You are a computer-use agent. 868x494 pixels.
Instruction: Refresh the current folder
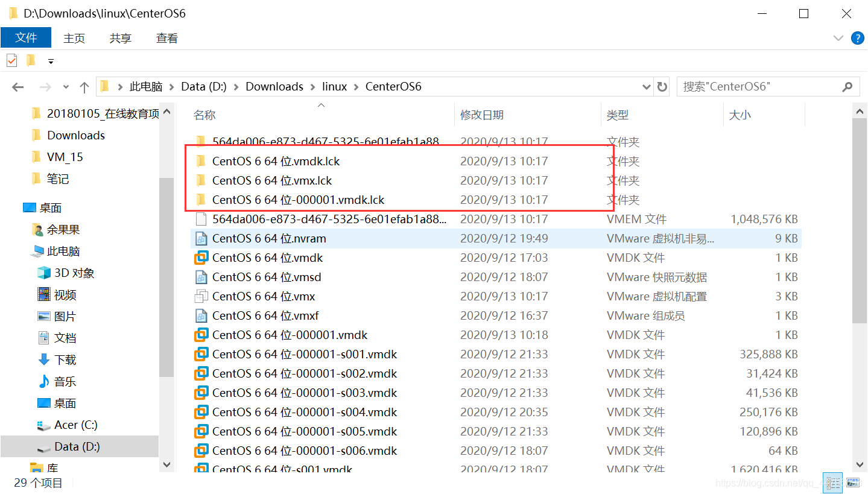662,87
